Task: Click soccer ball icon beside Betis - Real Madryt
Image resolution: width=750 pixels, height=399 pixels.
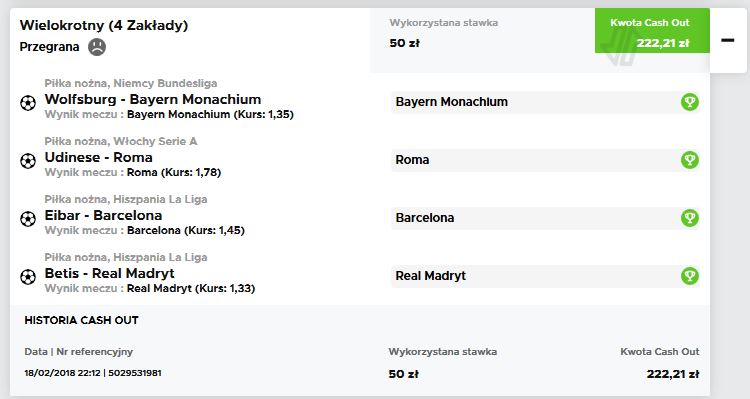Action: click(28, 277)
